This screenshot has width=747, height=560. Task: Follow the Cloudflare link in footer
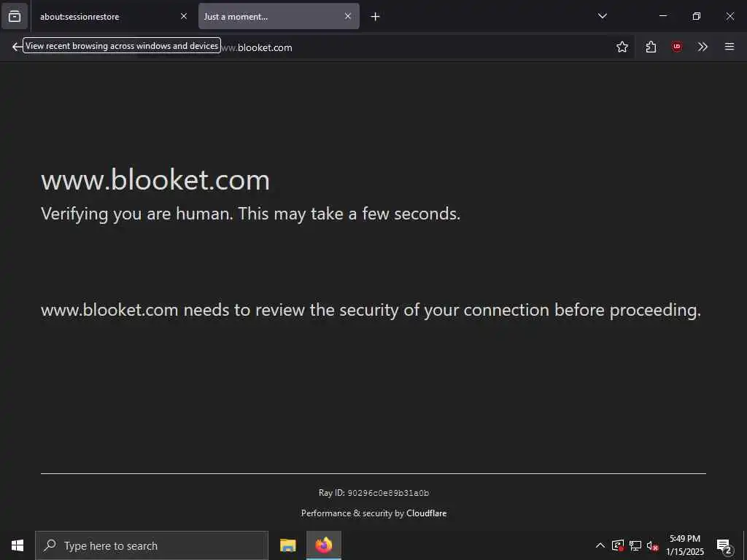(x=426, y=513)
